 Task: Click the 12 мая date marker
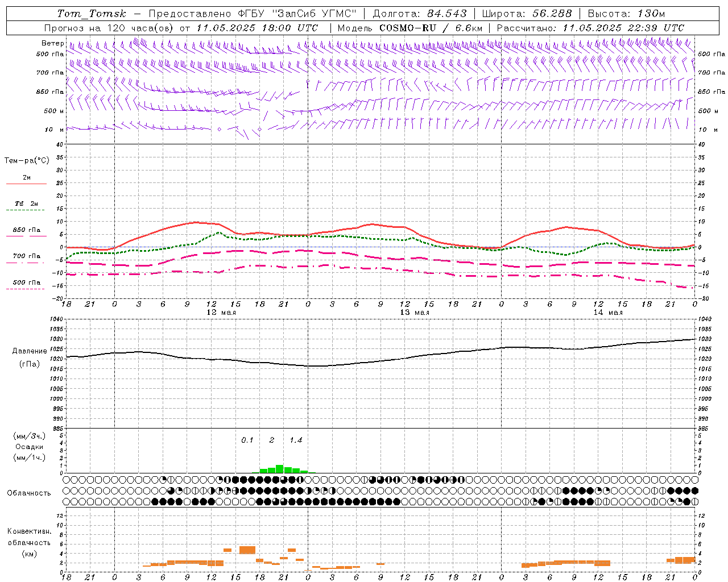(221, 313)
